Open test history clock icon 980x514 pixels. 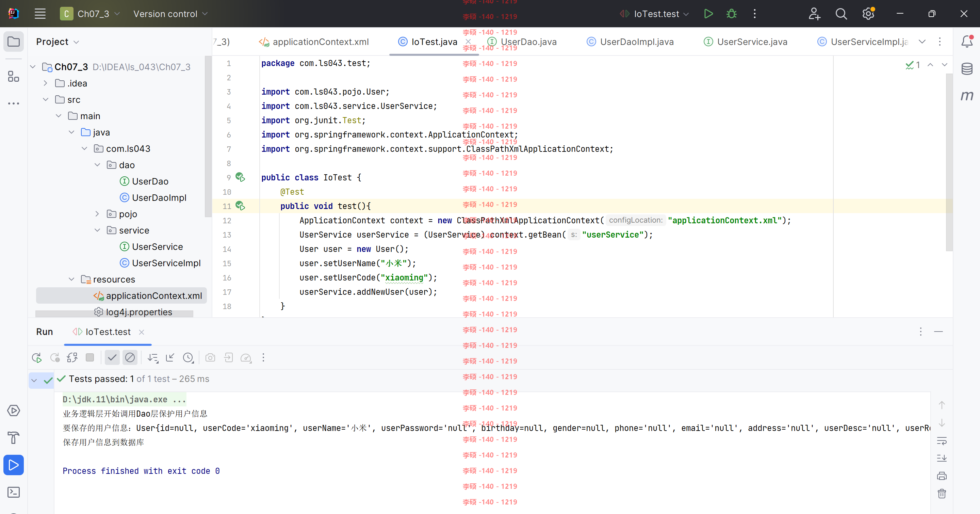click(188, 358)
